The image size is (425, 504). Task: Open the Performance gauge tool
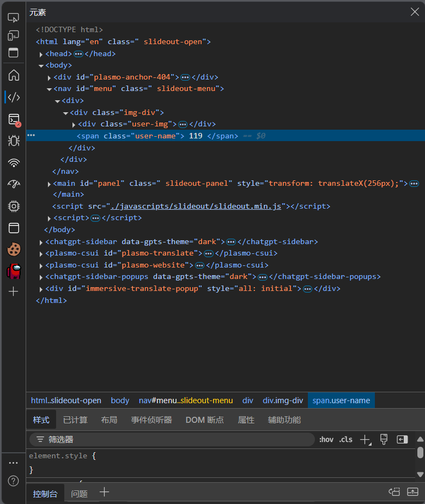click(14, 184)
